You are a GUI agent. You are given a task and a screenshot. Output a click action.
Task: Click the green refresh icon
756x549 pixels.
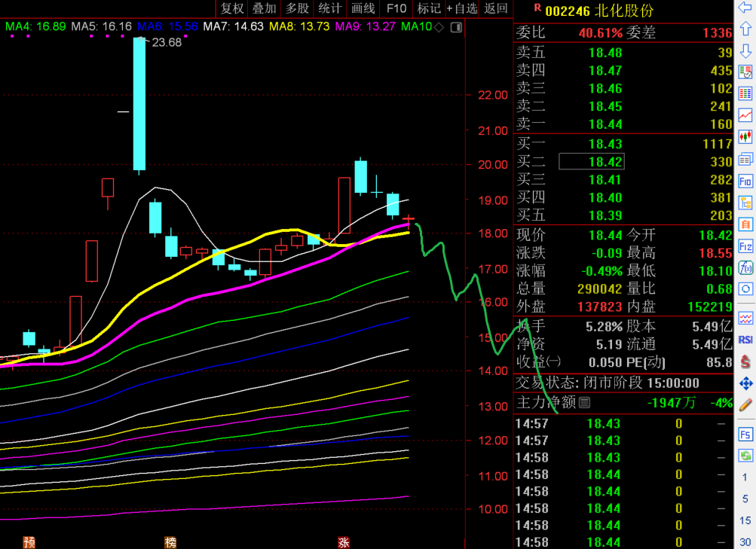pos(745,456)
